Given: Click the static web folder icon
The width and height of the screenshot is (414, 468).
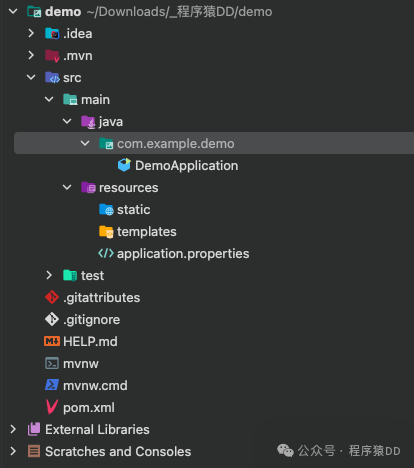Looking at the screenshot, I should point(106,209).
